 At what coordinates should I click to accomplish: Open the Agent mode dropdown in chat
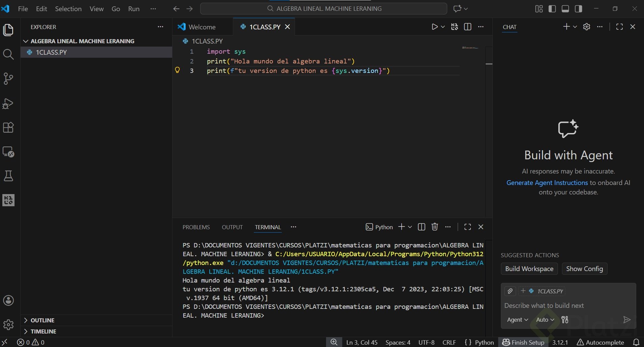point(517,320)
